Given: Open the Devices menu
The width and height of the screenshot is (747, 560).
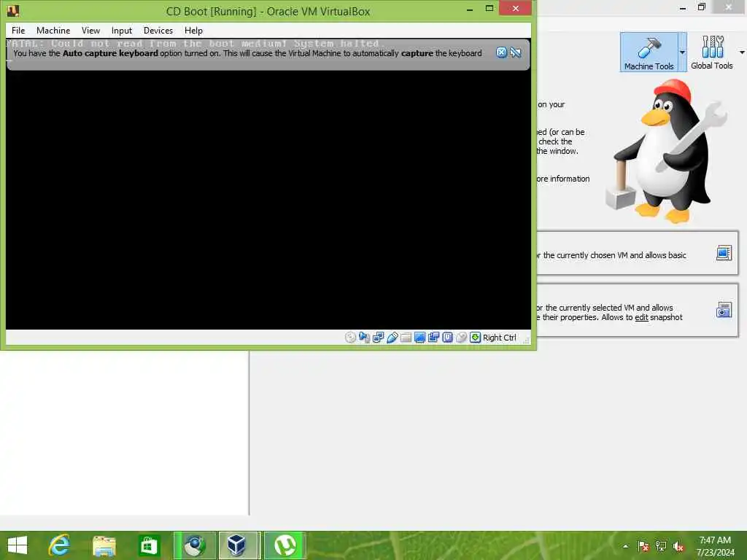Looking at the screenshot, I should (x=158, y=31).
